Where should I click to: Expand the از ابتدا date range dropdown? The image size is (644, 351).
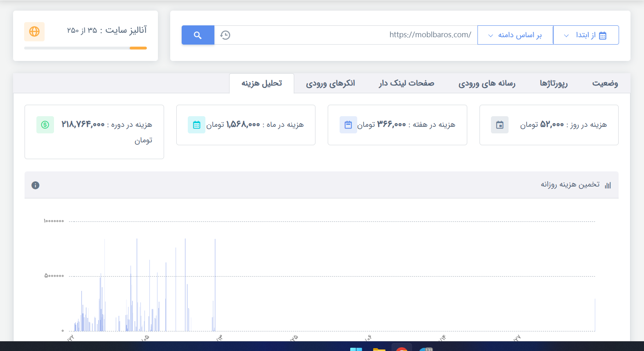pyautogui.click(x=585, y=35)
